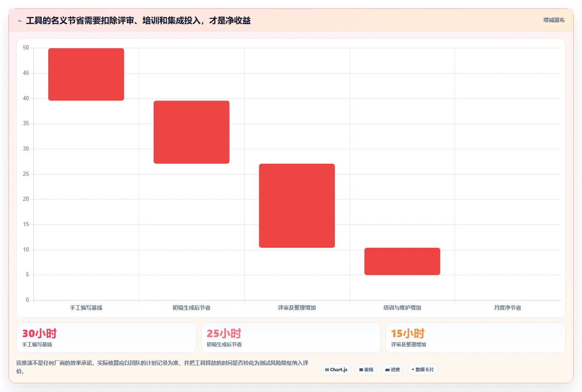Open the 15小时 评审及整理增加 data card
This screenshot has height=392, width=582.
click(x=476, y=338)
